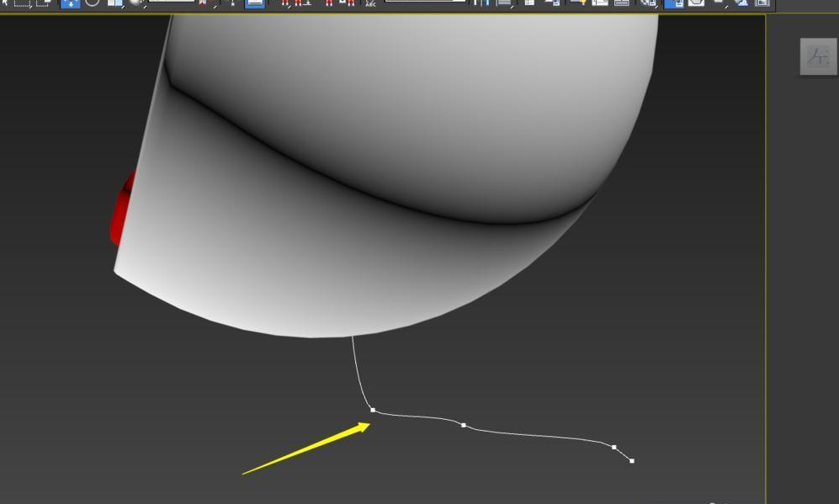Image resolution: width=839 pixels, height=504 pixels.
Task: Activate the Select and Rotate tool
Action: tap(93, 3)
